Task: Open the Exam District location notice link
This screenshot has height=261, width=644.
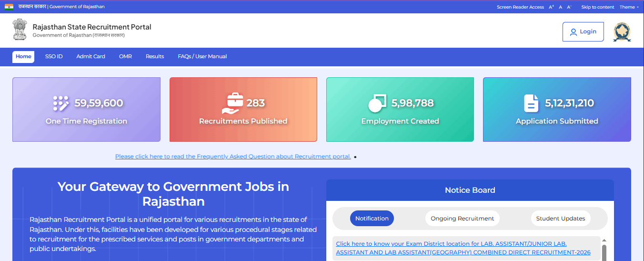Action: pos(463,248)
